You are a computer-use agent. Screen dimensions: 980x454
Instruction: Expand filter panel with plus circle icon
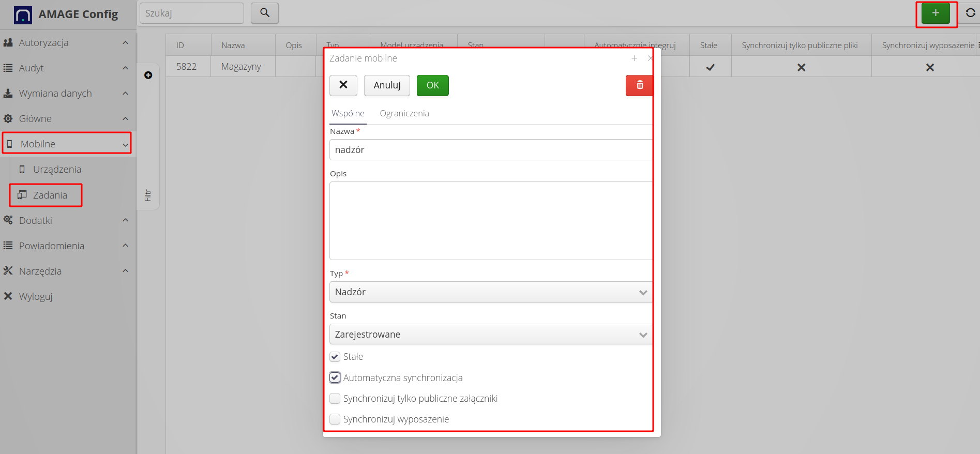click(148, 75)
